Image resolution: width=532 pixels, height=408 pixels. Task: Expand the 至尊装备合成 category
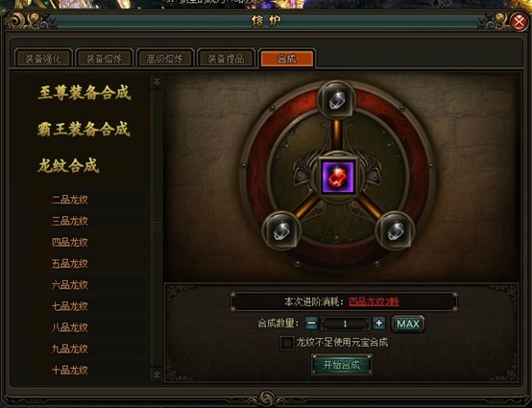[85, 92]
